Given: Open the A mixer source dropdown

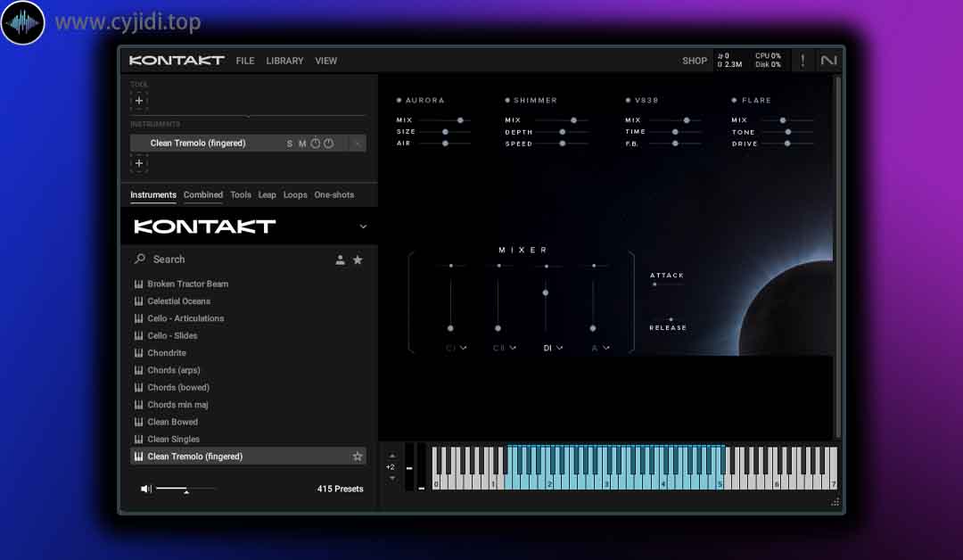Looking at the screenshot, I should click(600, 348).
